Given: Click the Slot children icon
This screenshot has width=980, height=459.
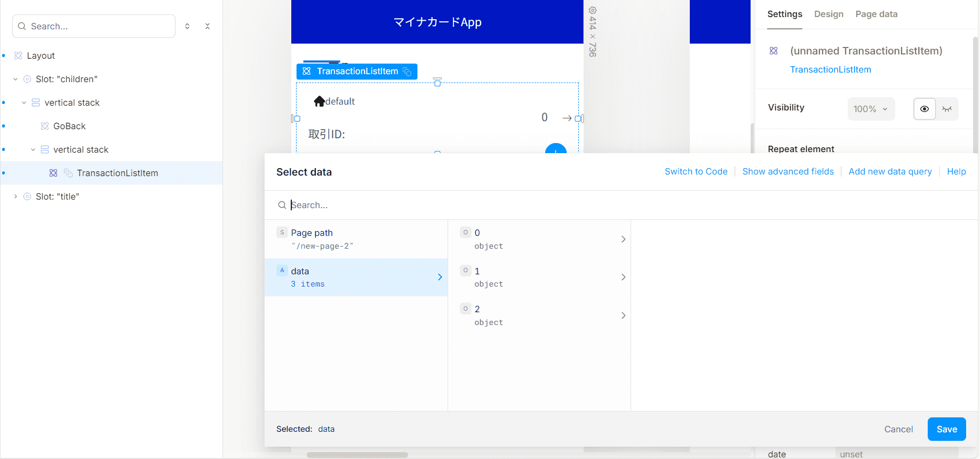Looking at the screenshot, I should pyautogui.click(x=27, y=79).
